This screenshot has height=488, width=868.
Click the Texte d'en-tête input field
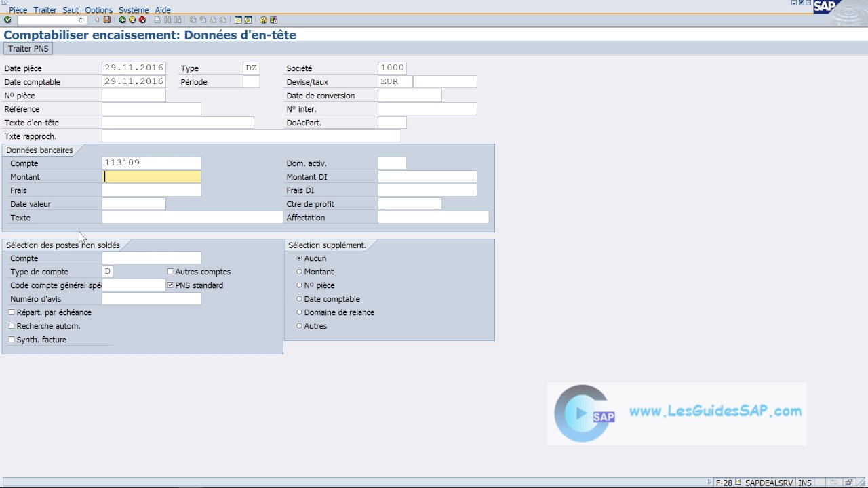178,123
